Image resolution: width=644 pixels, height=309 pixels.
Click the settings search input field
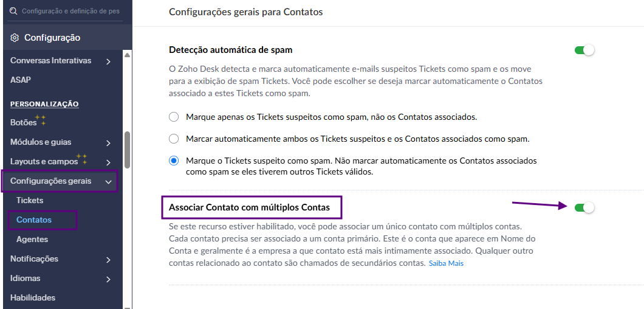pyautogui.click(x=70, y=11)
